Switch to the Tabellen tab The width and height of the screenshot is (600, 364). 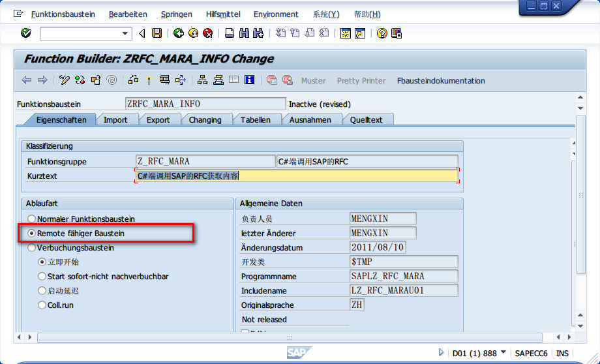coord(255,120)
